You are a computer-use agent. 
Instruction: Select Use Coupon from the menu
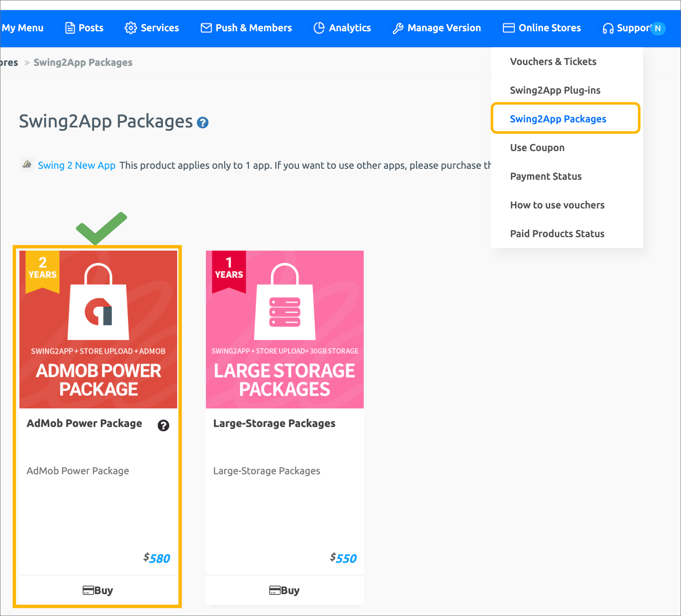(x=537, y=148)
